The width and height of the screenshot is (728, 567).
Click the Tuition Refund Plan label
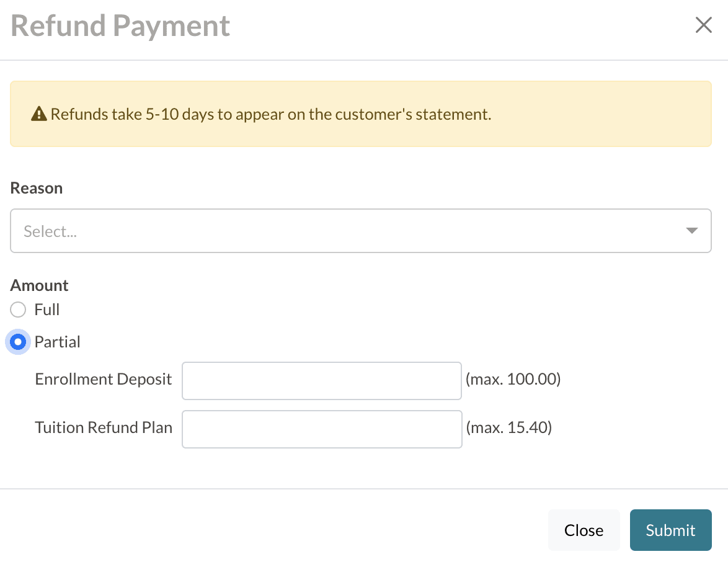pyautogui.click(x=104, y=427)
